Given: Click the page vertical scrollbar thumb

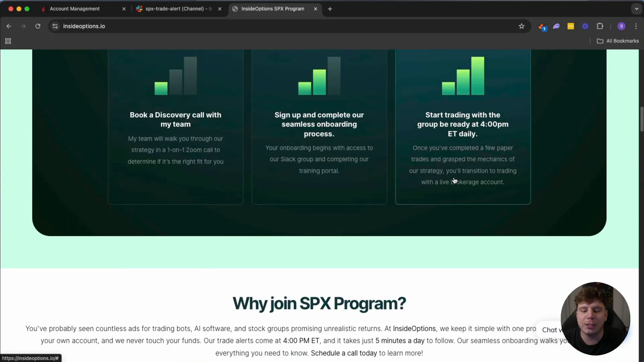Looking at the screenshot, I should tap(642, 119).
